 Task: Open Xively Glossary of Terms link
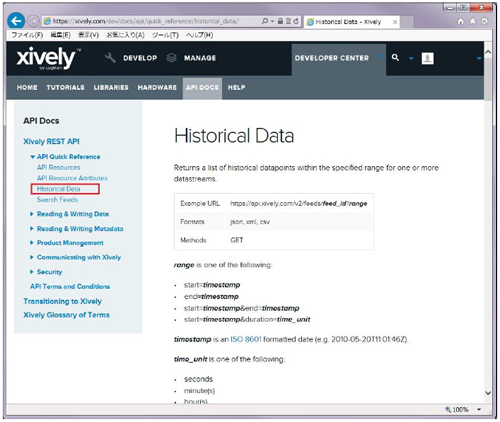coord(66,315)
